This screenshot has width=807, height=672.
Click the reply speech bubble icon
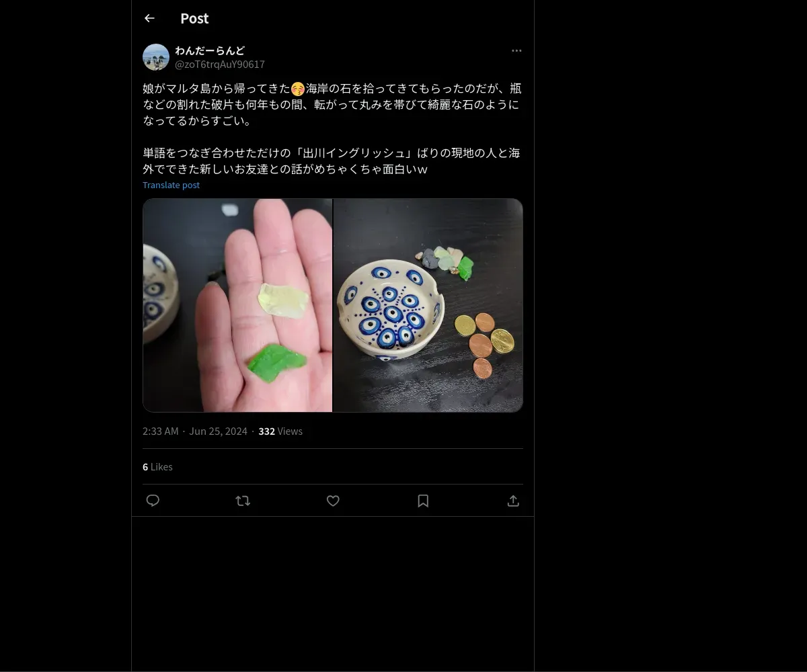[x=153, y=501]
